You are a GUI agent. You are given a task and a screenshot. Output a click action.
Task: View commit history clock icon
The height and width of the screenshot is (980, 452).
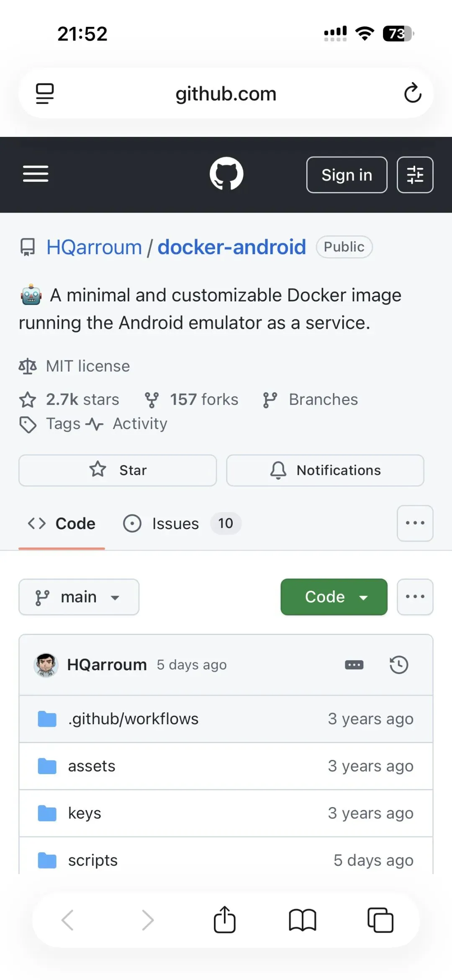399,665
